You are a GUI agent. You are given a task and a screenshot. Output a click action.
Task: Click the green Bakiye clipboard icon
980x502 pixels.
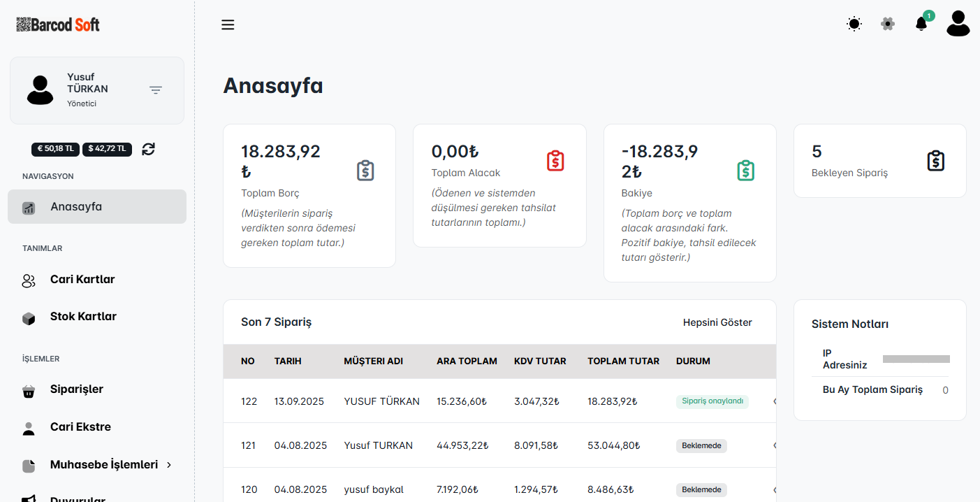coord(745,171)
